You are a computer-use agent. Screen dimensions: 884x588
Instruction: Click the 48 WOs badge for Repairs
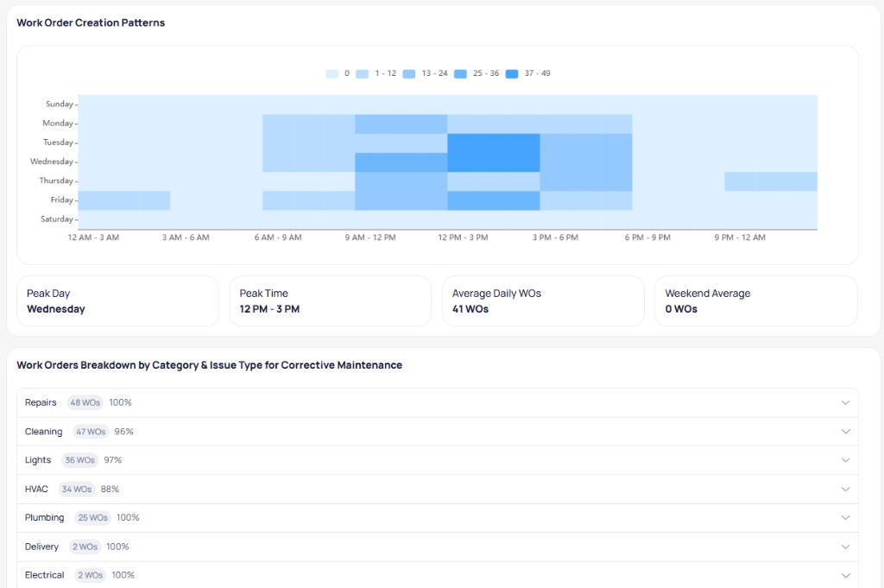point(85,402)
